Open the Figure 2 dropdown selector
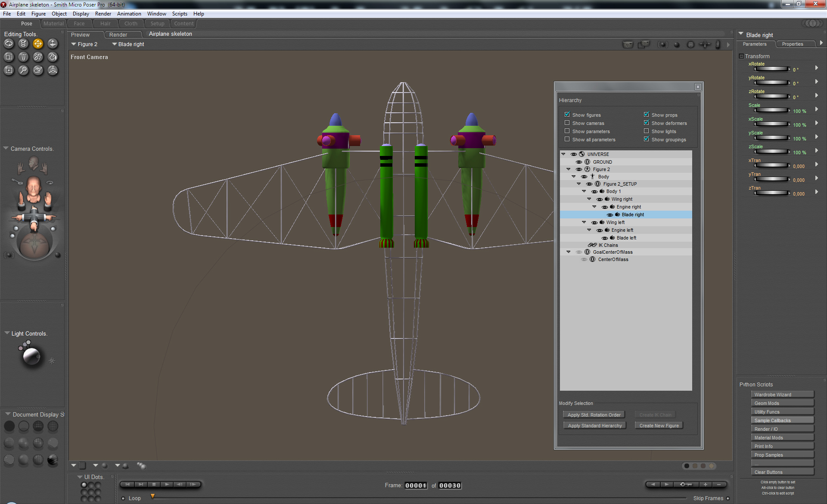 tap(84, 44)
